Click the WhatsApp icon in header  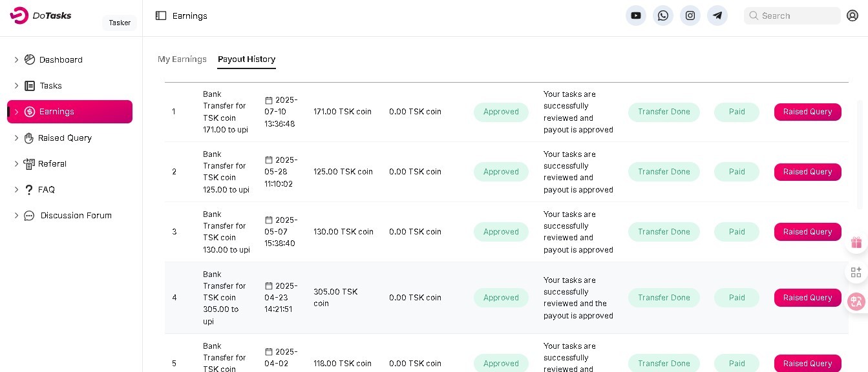pos(663,15)
